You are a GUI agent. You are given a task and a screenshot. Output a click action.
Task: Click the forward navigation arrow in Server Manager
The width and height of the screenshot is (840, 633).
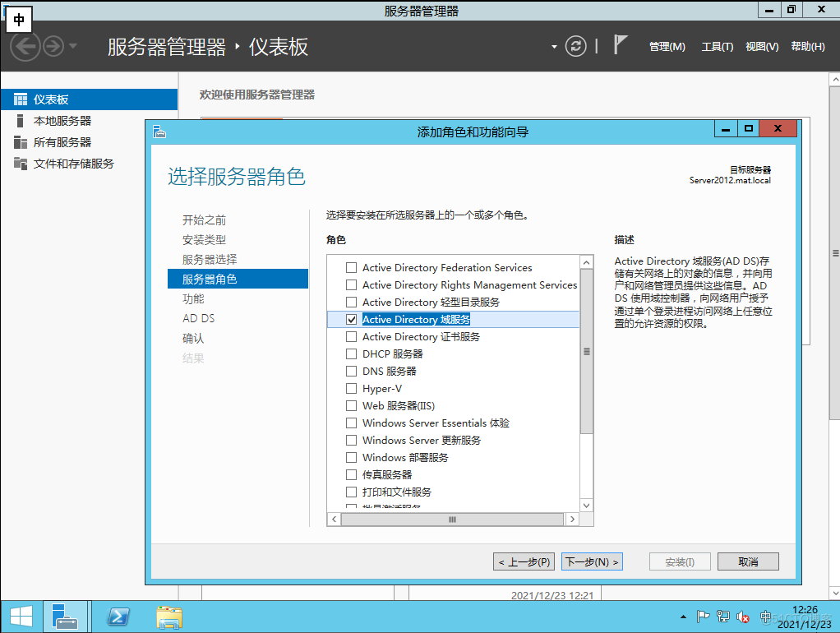(53, 47)
